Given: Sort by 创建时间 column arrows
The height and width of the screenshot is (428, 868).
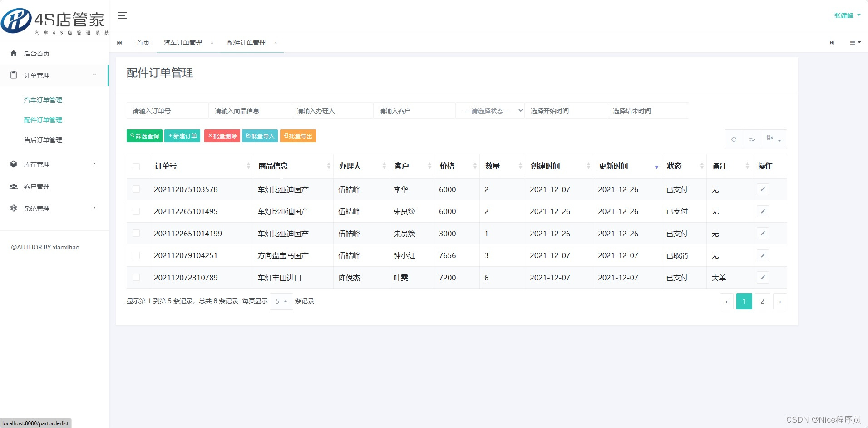Looking at the screenshot, I should [588, 166].
